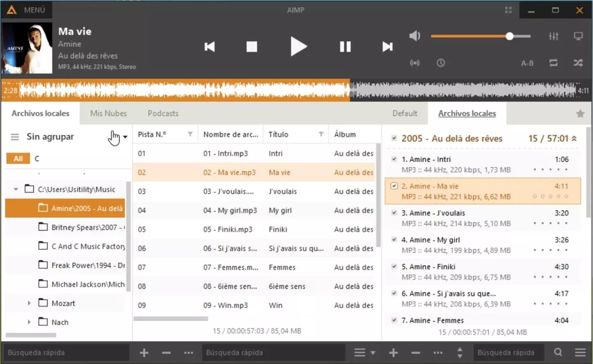The height and width of the screenshot is (364, 593).
Task: Open the sleep timer clock icon
Action: tap(440, 63)
